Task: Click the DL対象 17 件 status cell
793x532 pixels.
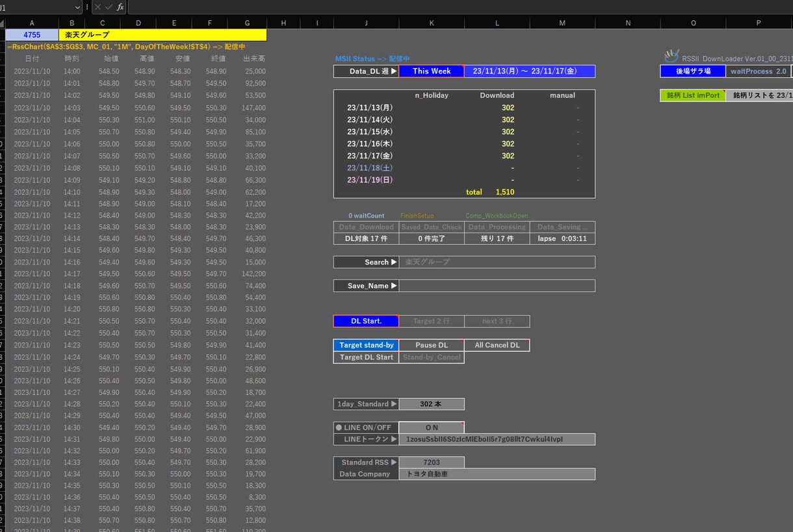Action: point(366,238)
